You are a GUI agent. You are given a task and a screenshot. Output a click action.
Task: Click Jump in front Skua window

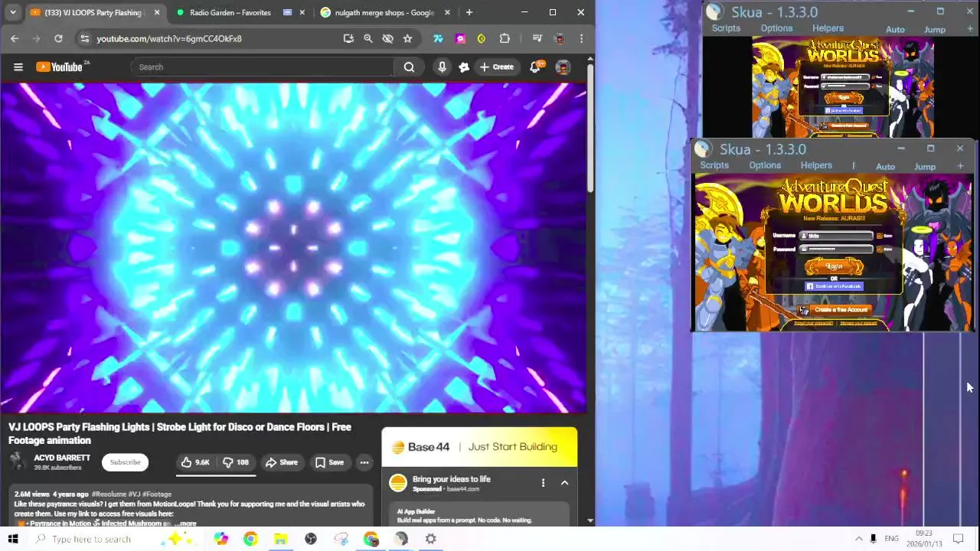click(925, 166)
